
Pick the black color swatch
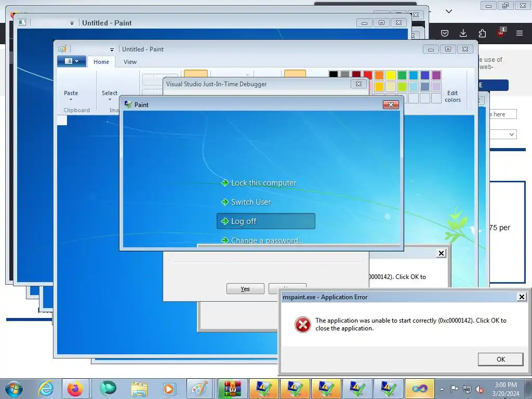tap(334, 75)
